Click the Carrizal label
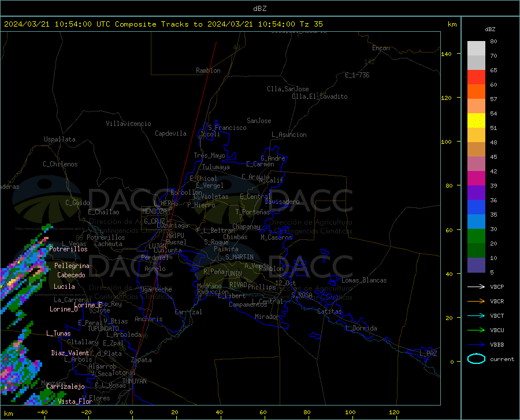Viewport: 520px width, 420px height. (x=188, y=312)
